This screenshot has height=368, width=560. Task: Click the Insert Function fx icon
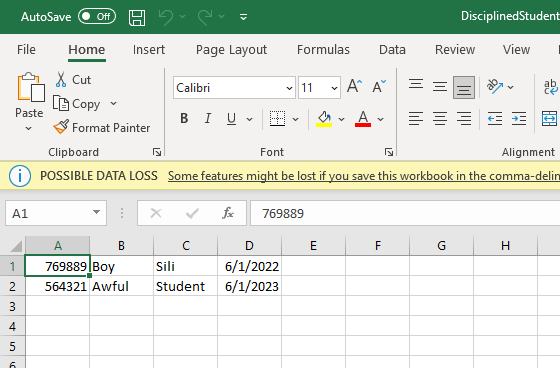228,213
